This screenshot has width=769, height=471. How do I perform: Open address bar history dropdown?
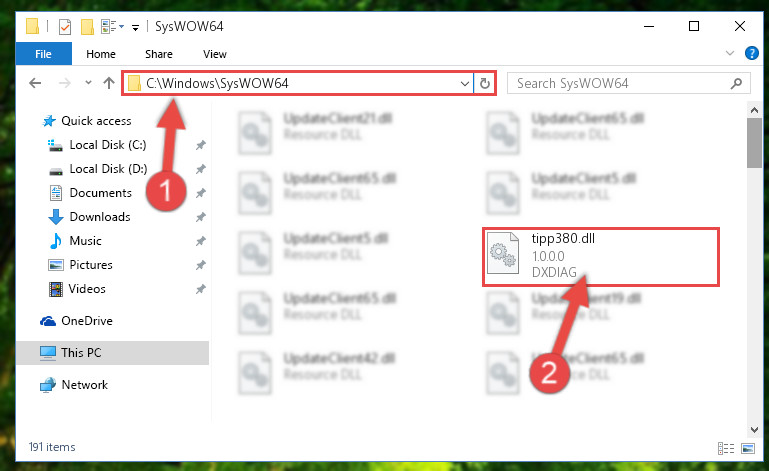tap(464, 83)
